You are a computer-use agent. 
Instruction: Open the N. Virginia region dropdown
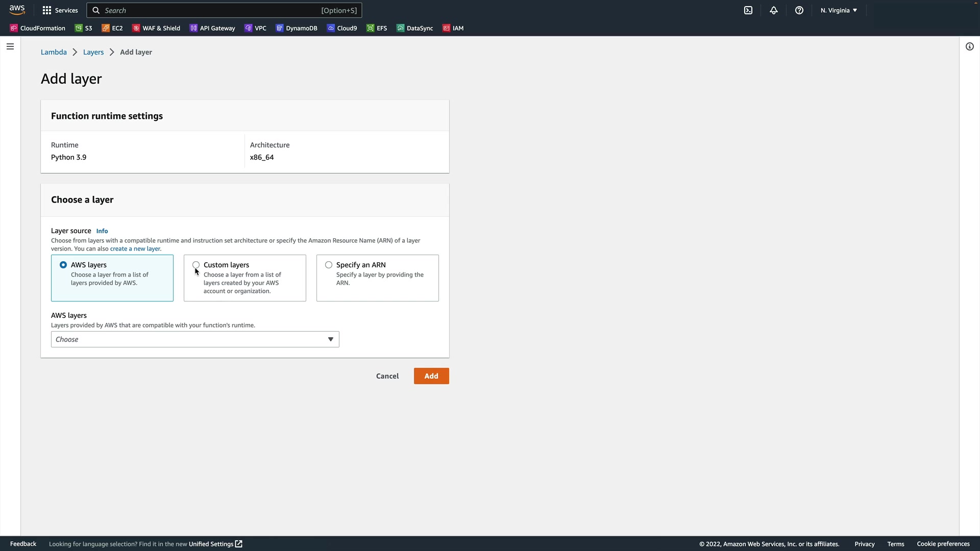(839, 10)
